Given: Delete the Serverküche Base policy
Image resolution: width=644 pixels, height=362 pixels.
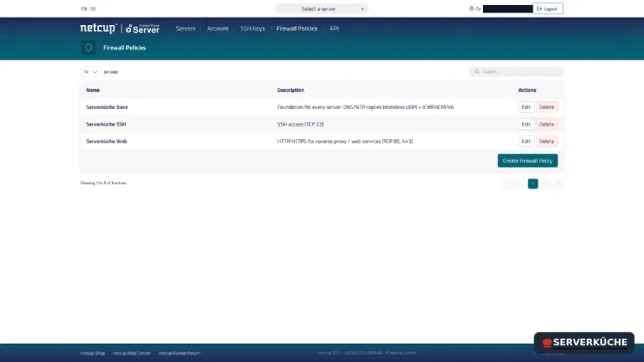Looking at the screenshot, I should 546,107.
